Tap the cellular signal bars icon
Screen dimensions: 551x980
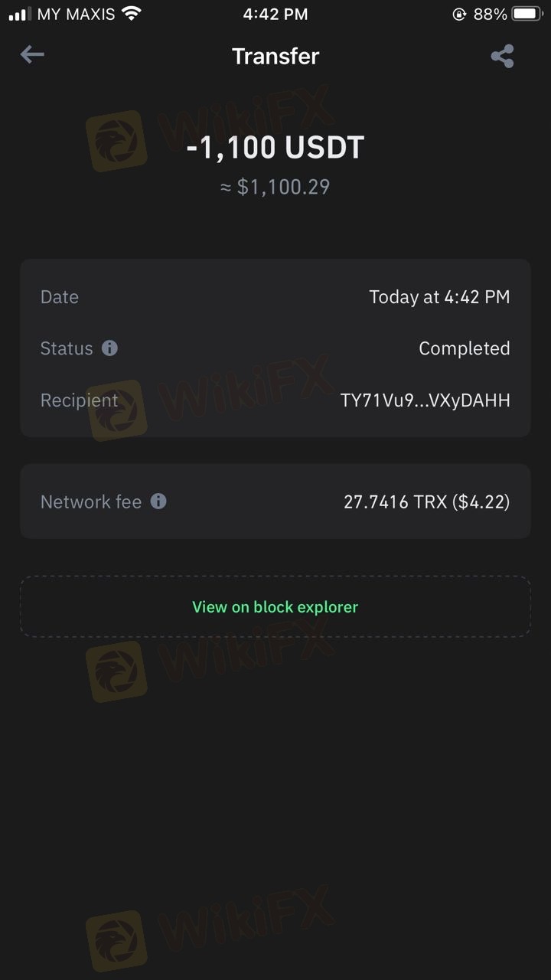click(20, 14)
